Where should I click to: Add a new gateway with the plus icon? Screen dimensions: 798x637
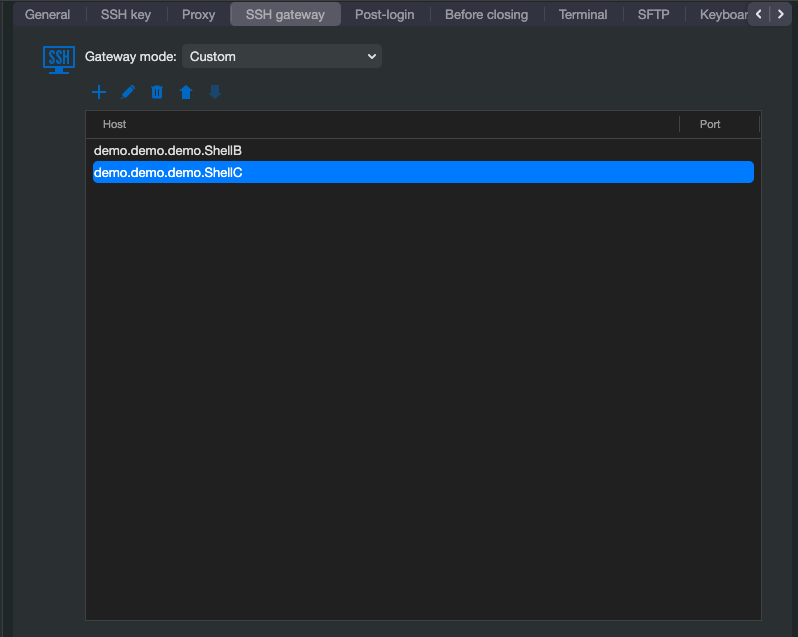coord(99,92)
